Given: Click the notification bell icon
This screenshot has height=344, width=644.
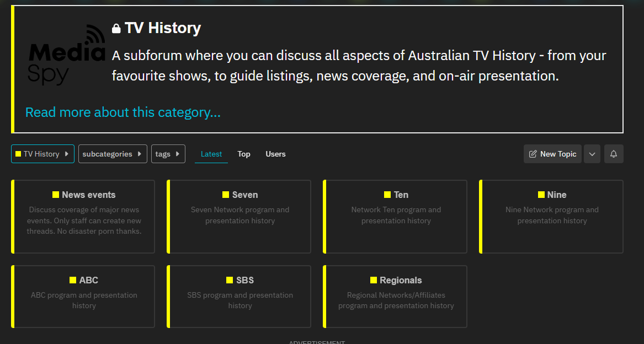Looking at the screenshot, I should [x=614, y=154].
